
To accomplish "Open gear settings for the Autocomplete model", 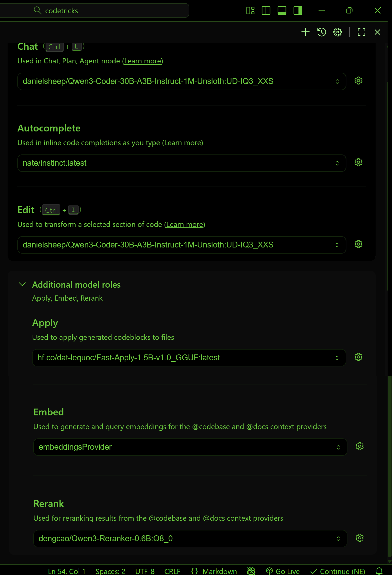I will [x=358, y=163].
